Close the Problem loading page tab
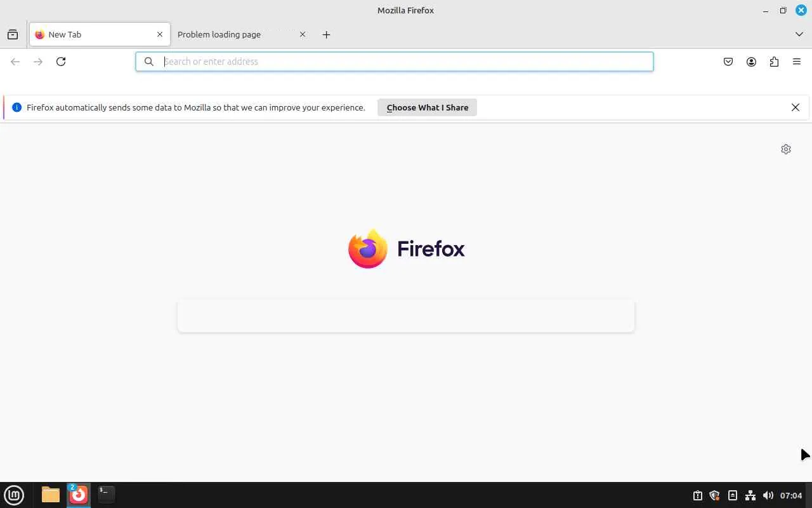 (x=303, y=34)
